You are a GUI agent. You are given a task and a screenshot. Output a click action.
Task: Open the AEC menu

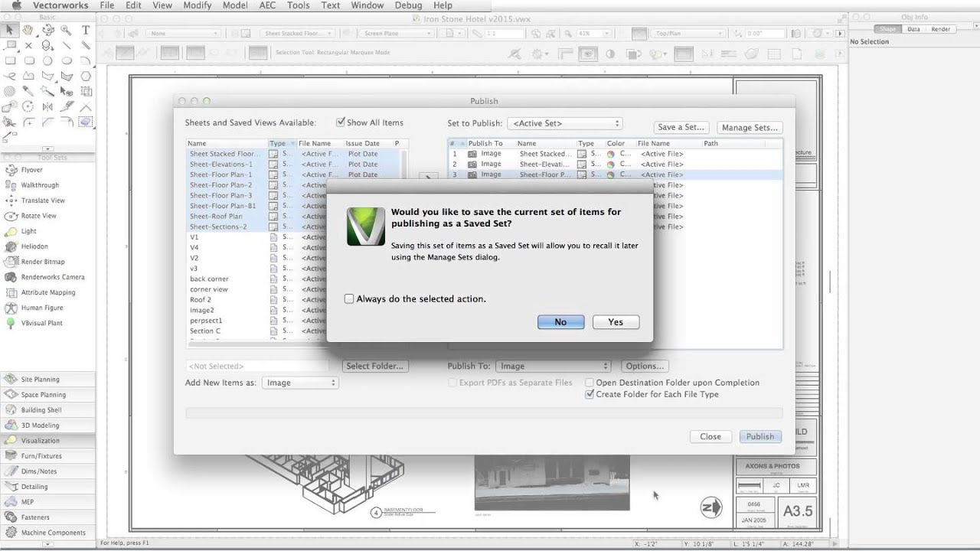(x=268, y=5)
